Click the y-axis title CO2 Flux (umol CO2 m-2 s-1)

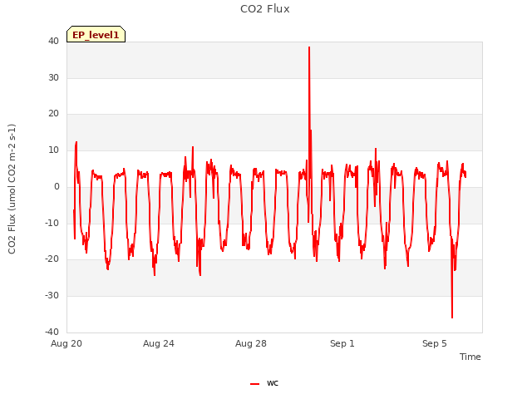pos(12,189)
